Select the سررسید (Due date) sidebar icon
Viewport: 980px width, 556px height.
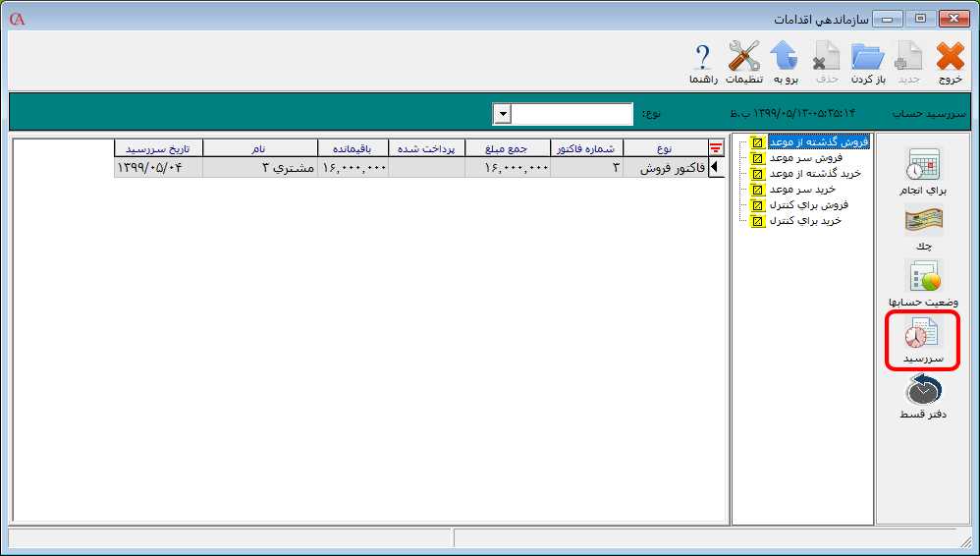point(923,341)
